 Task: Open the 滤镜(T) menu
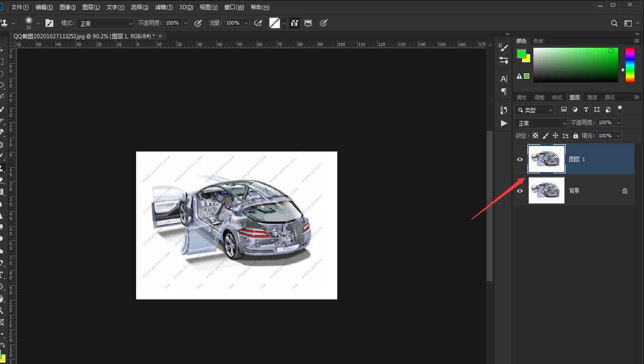pyautogui.click(x=163, y=7)
